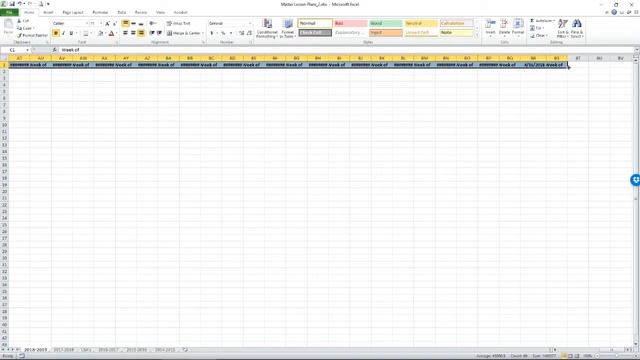Select column header BT

click(x=578, y=58)
